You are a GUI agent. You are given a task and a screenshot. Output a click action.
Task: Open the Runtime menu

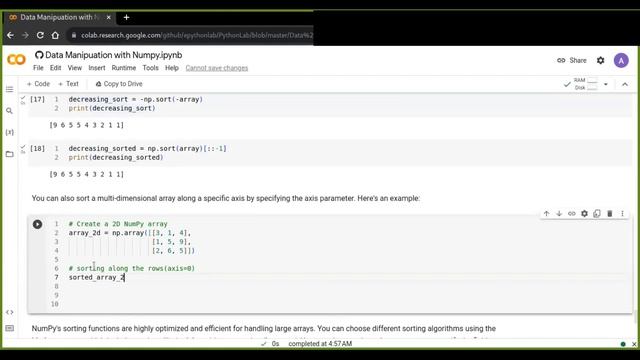(x=124, y=68)
